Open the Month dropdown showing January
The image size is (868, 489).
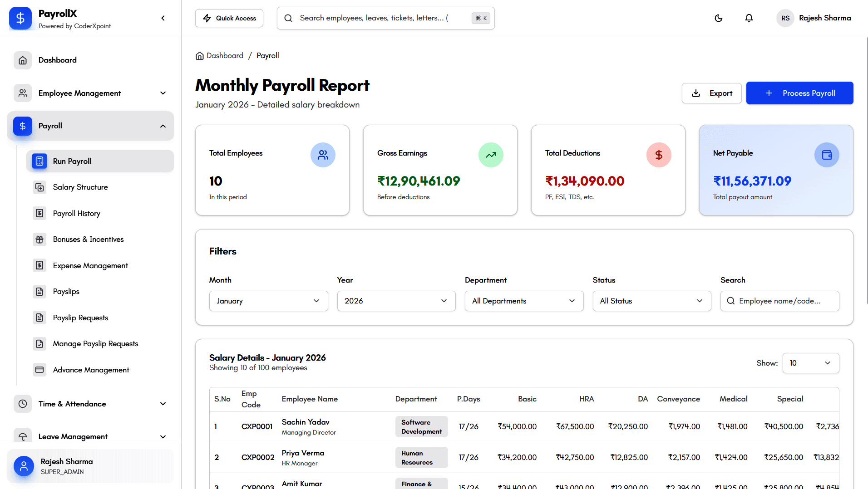click(268, 301)
